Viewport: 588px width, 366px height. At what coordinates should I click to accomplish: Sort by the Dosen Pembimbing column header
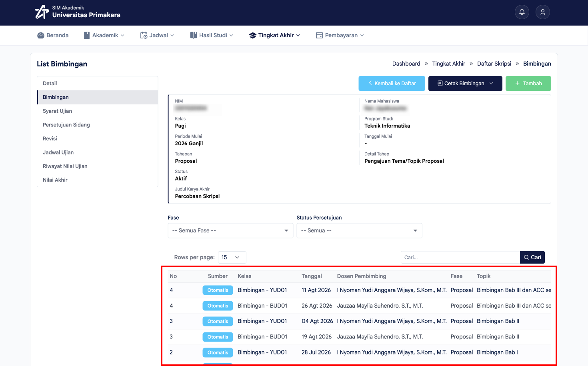tap(362, 276)
